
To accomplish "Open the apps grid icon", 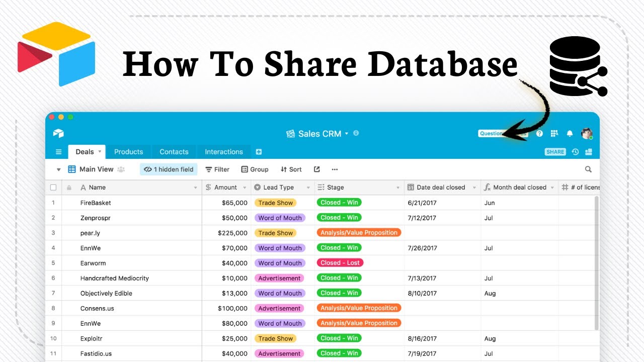I will 554,134.
